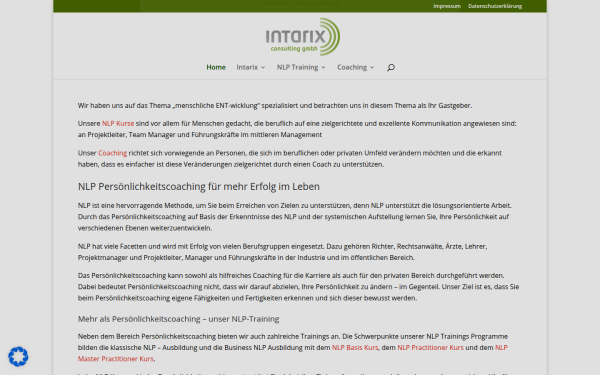600x375 pixels.
Task: Open the NLP Basis Kurs link
Action: [x=355, y=347]
